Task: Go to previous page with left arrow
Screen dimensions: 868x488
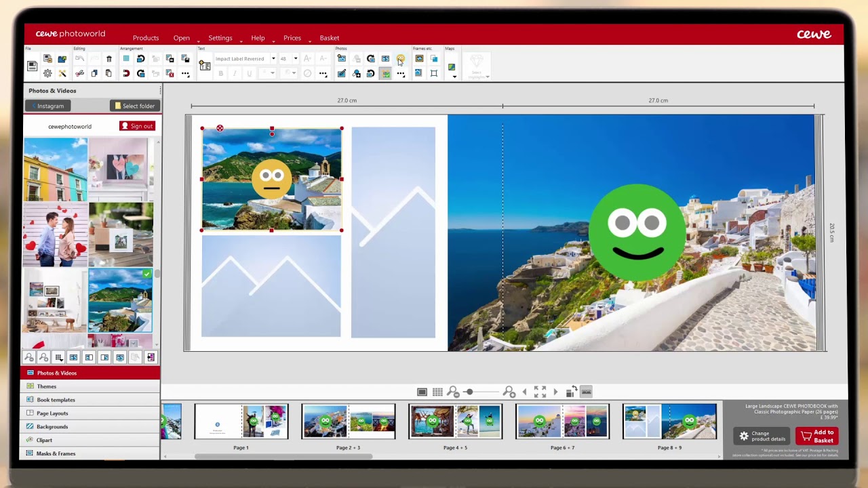Action: 524,392
